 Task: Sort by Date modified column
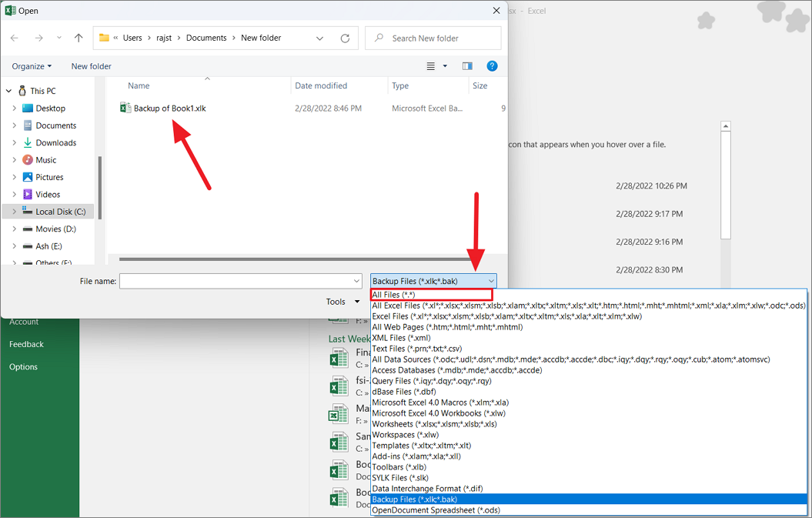321,86
